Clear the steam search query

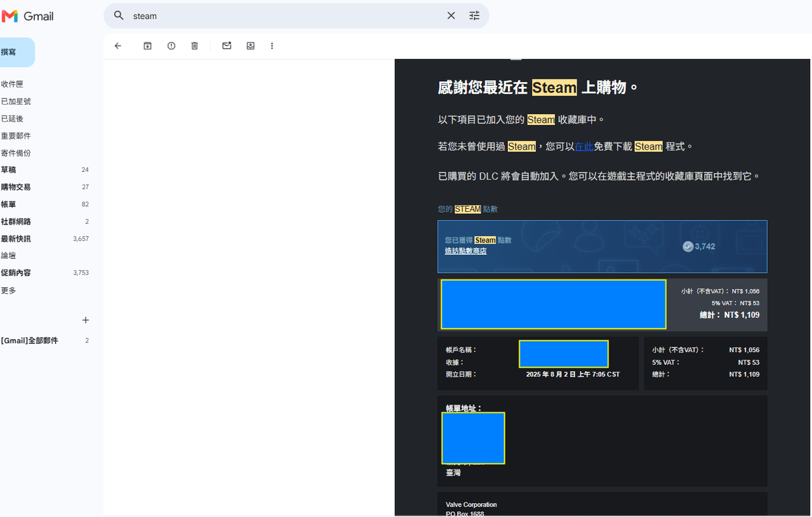(x=451, y=16)
